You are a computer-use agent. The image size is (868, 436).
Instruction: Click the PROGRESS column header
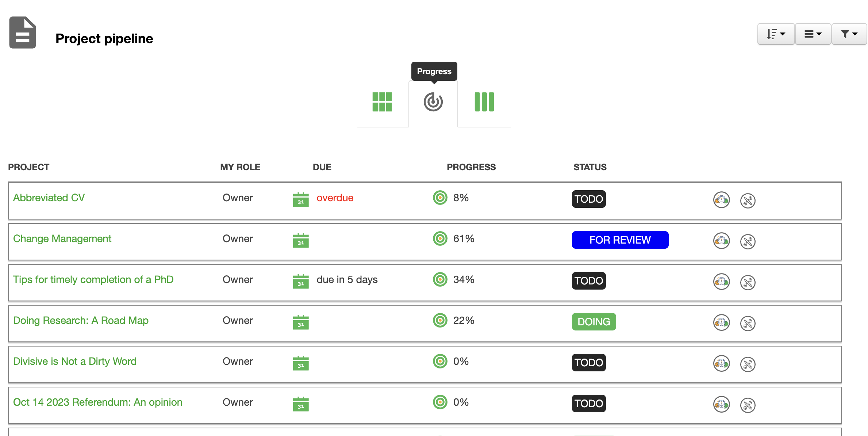(471, 167)
